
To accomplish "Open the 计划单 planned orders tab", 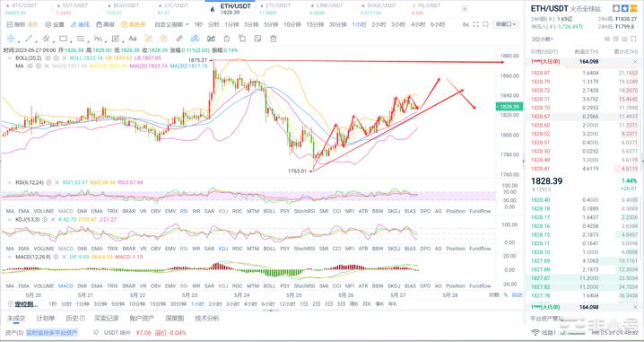I will coord(46,318).
